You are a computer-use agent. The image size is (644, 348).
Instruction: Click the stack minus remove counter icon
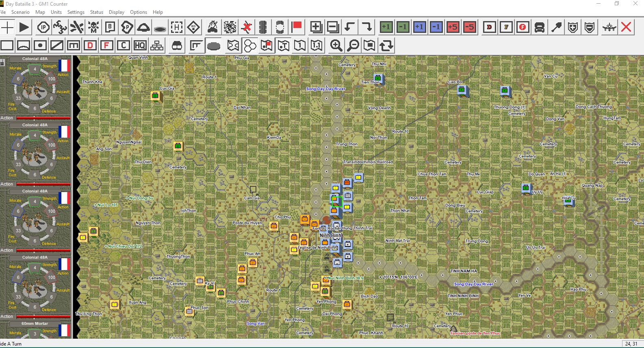(333, 28)
